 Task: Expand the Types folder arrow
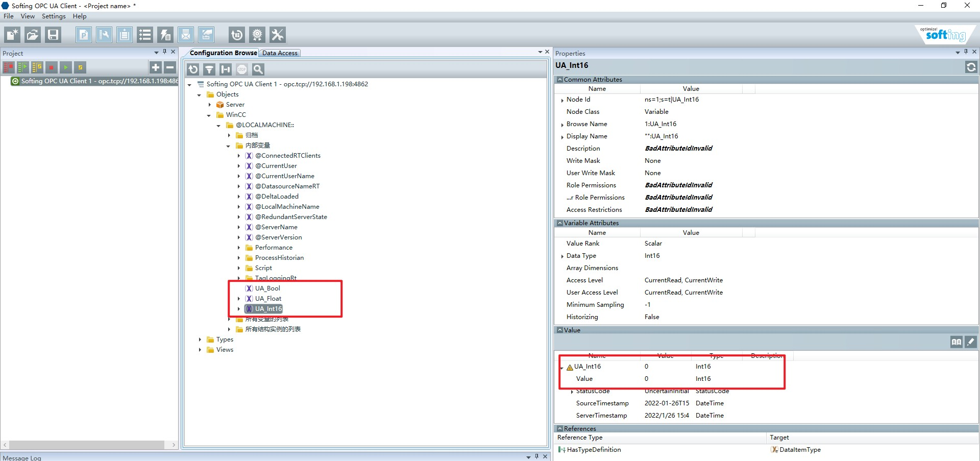(x=200, y=339)
